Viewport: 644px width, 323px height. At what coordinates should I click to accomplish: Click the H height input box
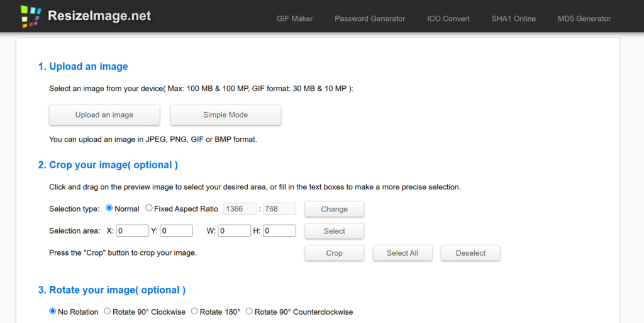(x=279, y=230)
